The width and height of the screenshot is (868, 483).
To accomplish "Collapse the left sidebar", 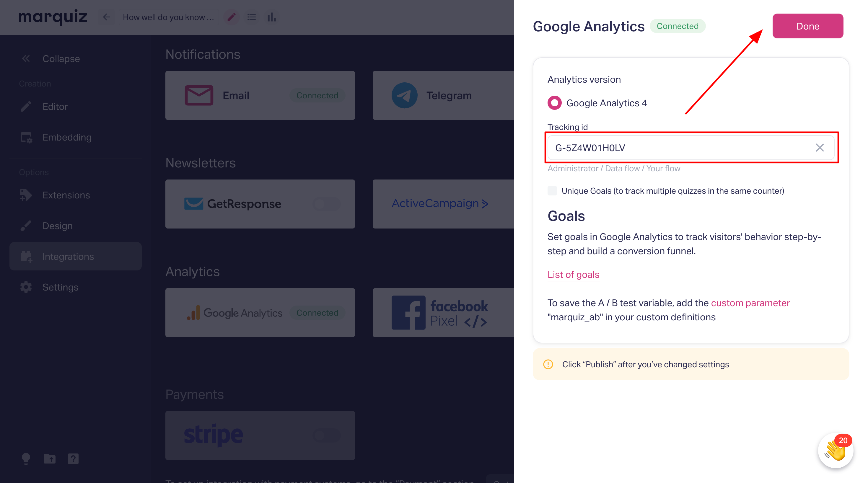I will click(50, 59).
